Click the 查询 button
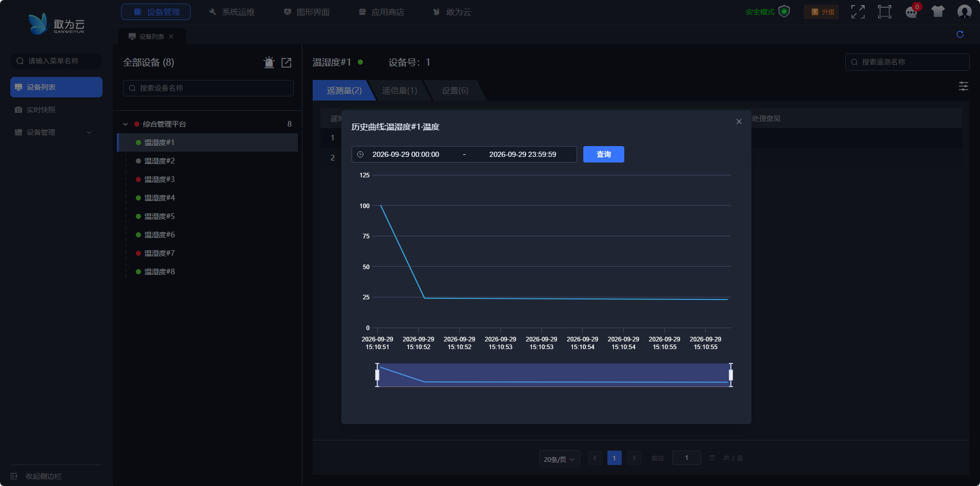The height and width of the screenshot is (486, 980). coord(604,154)
